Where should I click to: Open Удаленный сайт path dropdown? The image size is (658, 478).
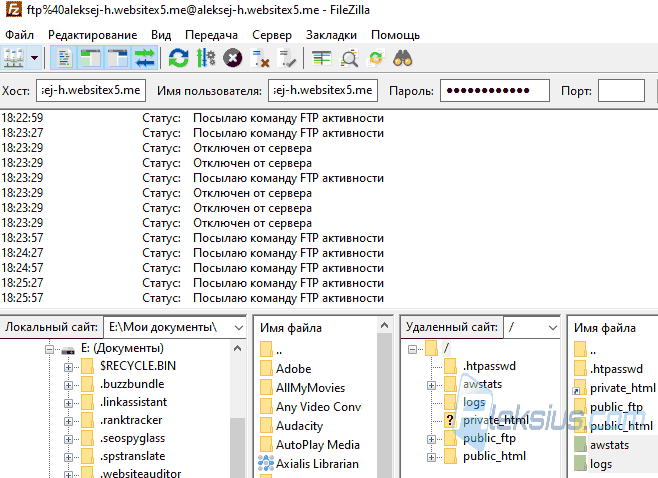click(x=553, y=327)
